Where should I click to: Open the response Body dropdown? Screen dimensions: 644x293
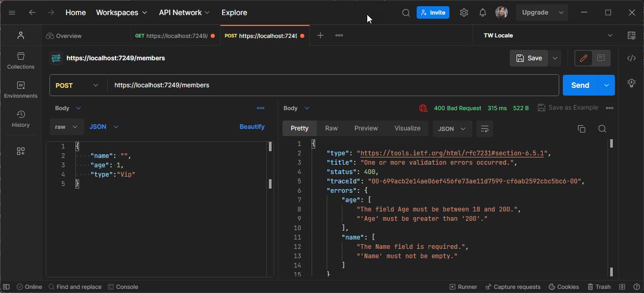[x=297, y=108]
